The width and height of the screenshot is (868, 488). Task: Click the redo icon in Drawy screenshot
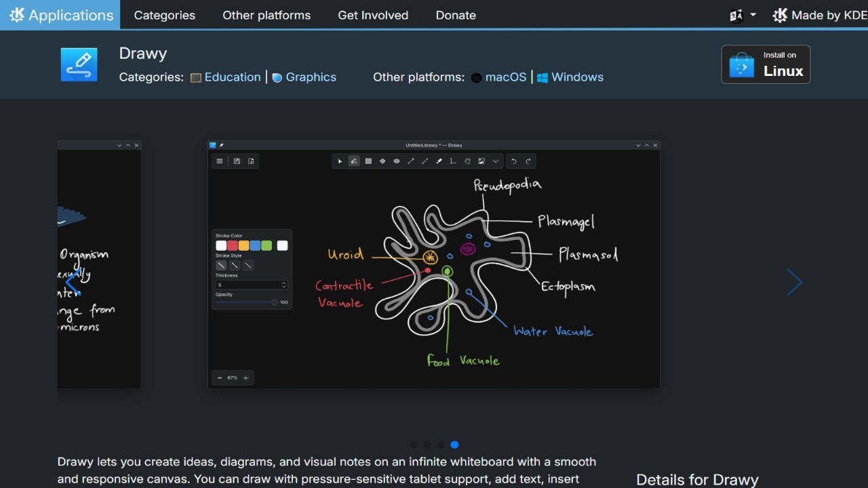click(x=528, y=161)
